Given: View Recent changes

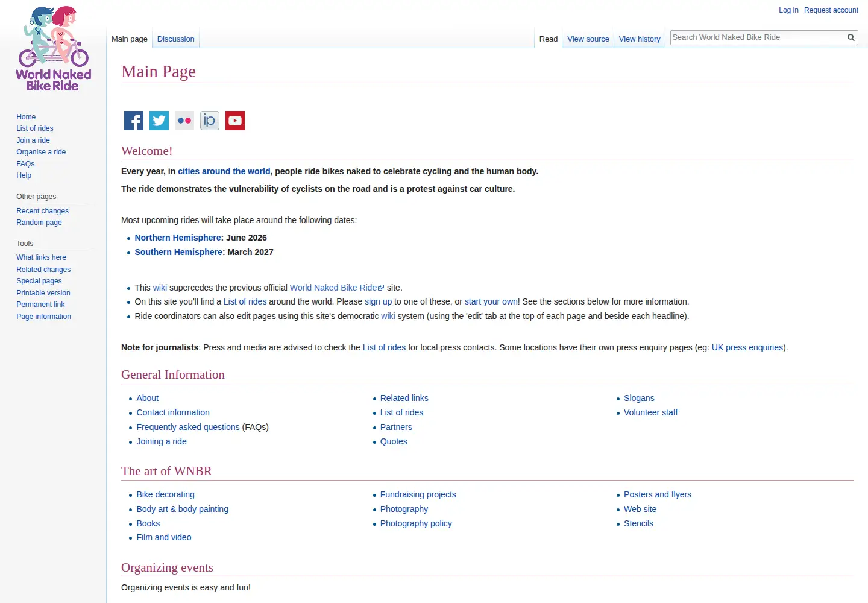Looking at the screenshot, I should (x=42, y=211).
